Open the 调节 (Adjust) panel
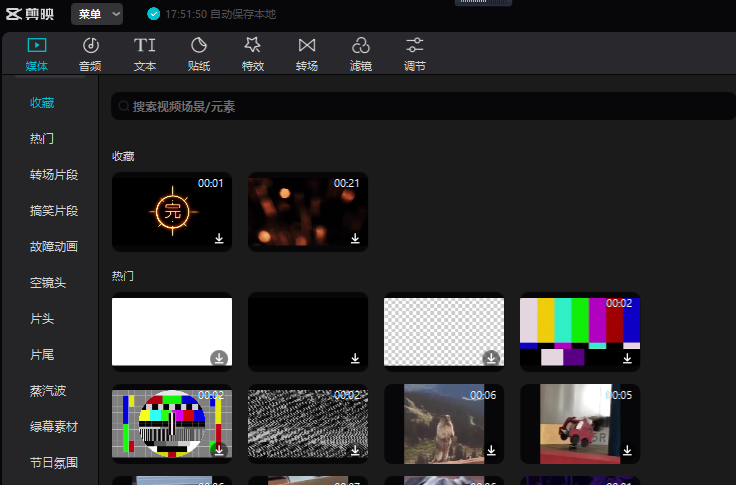The width and height of the screenshot is (736, 485). (415, 53)
